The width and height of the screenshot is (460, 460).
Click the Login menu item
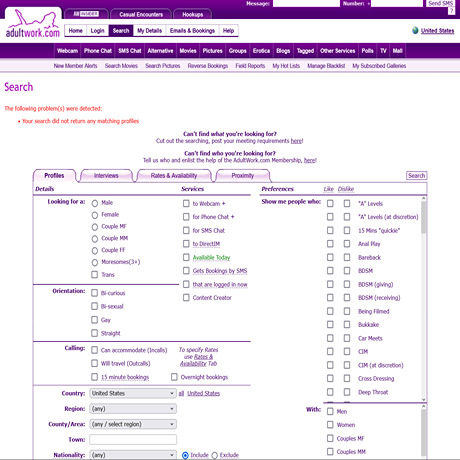[98, 31]
